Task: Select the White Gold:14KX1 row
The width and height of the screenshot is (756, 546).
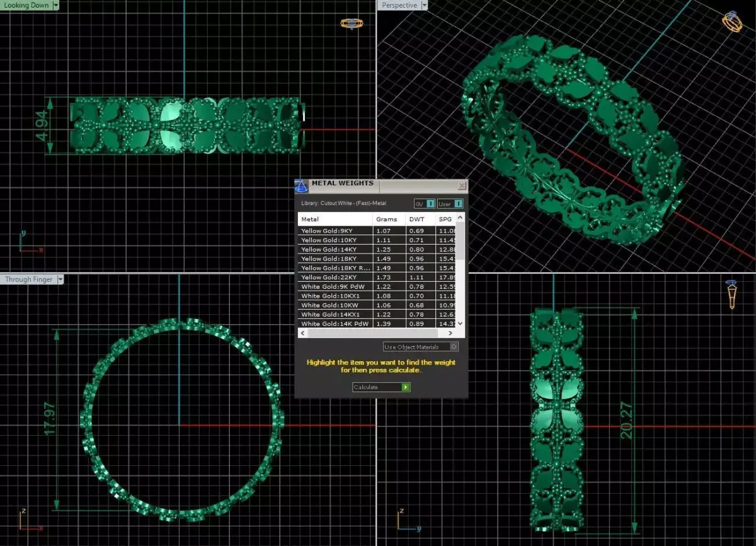Action: click(x=377, y=315)
